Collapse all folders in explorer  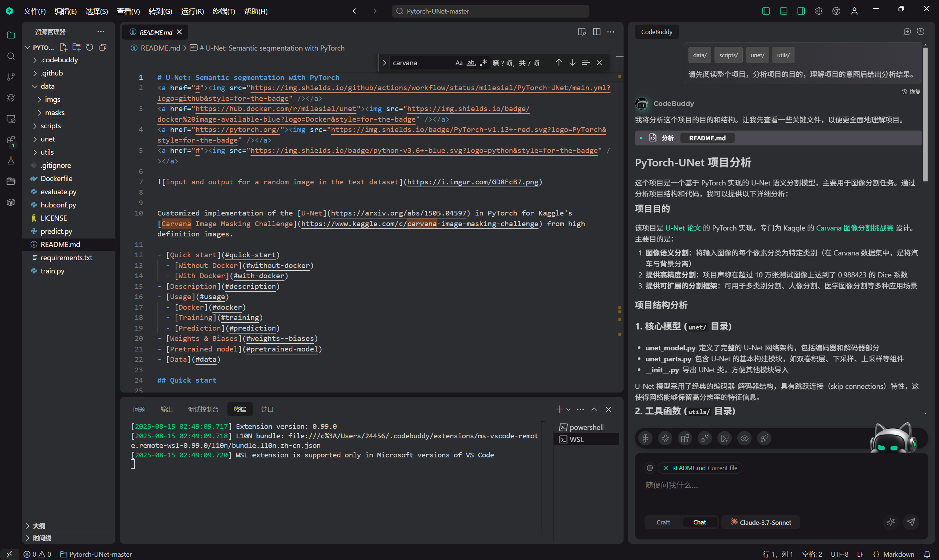pyautogui.click(x=103, y=47)
